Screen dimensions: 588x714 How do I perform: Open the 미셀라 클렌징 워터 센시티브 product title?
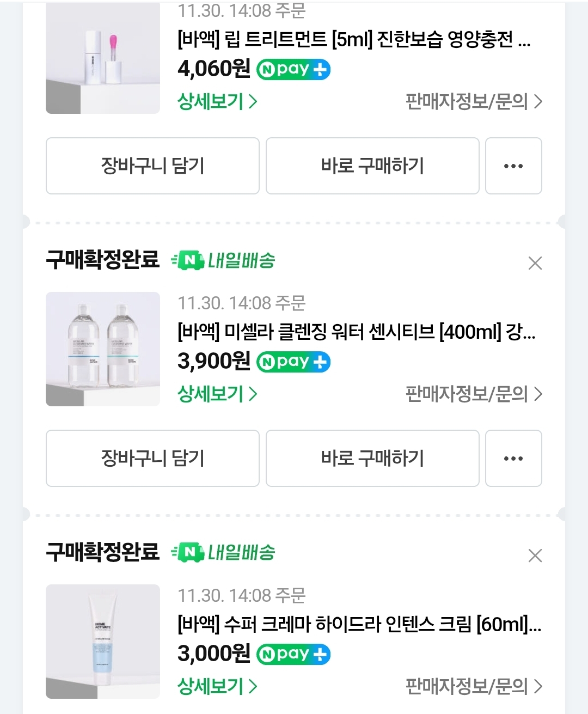pyautogui.click(x=356, y=331)
